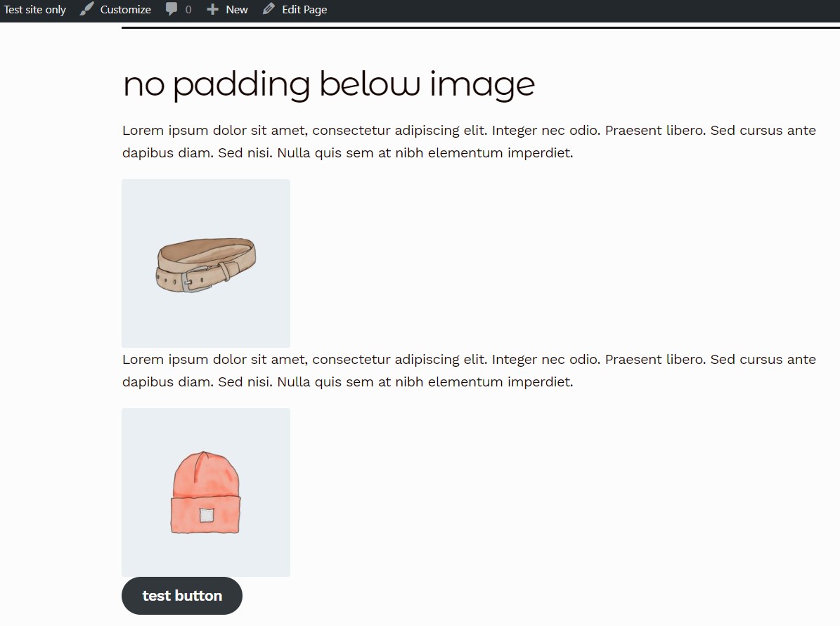Click the comment count "0" link
The width and height of the screenshot is (840, 626).
pyautogui.click(x=188, y=9)
